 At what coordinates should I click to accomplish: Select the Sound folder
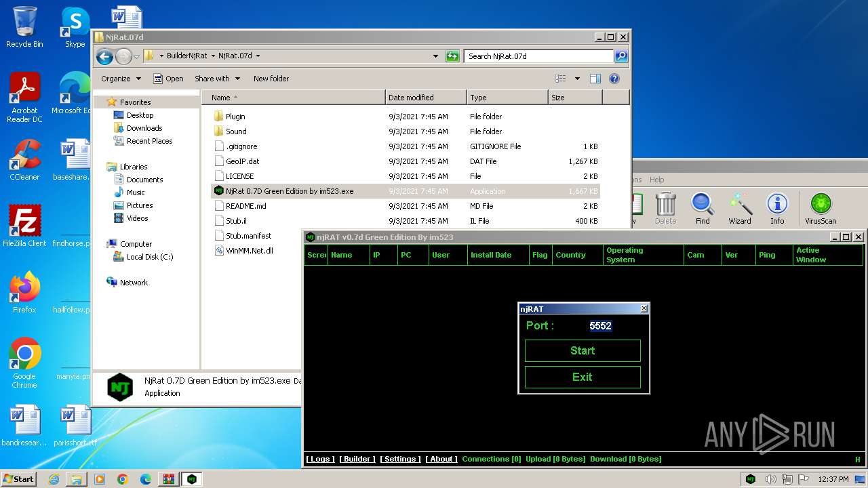(x=236, y=131)
